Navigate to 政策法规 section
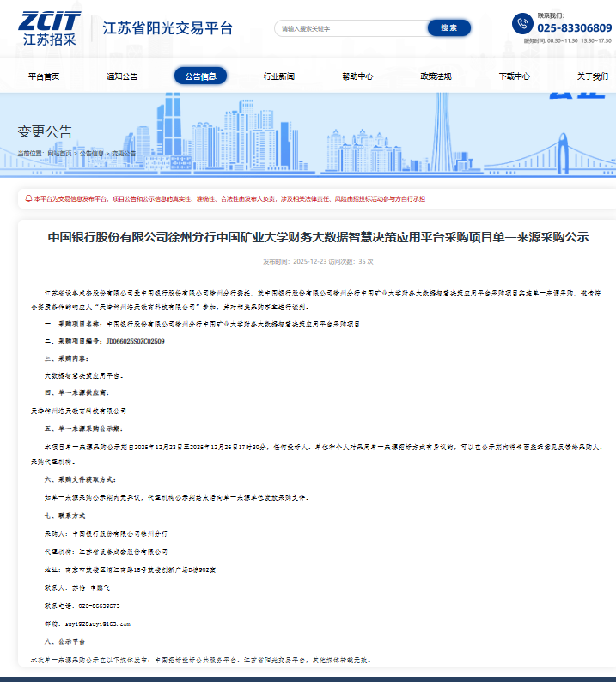This screenshot has width=616, height=682. (x=436, y=76)
